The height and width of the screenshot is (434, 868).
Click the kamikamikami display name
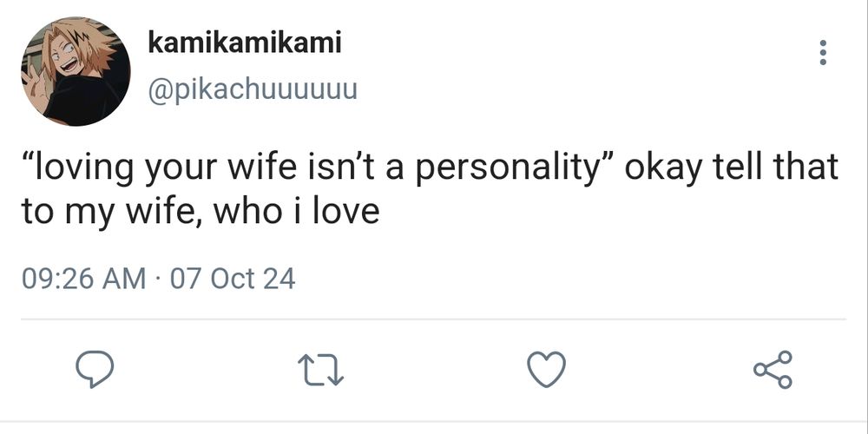[245, 43]
